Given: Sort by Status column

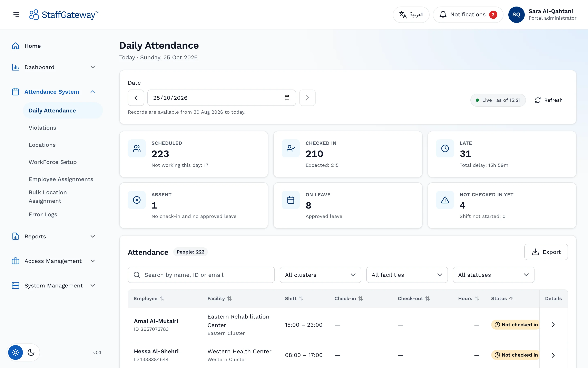Looking at the screenshot, I should point(502,298).
